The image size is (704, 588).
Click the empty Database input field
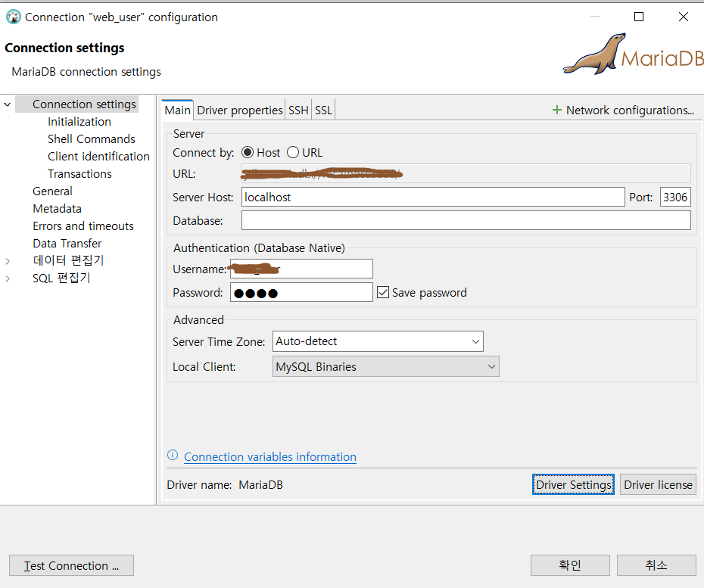tap(466, 220)
